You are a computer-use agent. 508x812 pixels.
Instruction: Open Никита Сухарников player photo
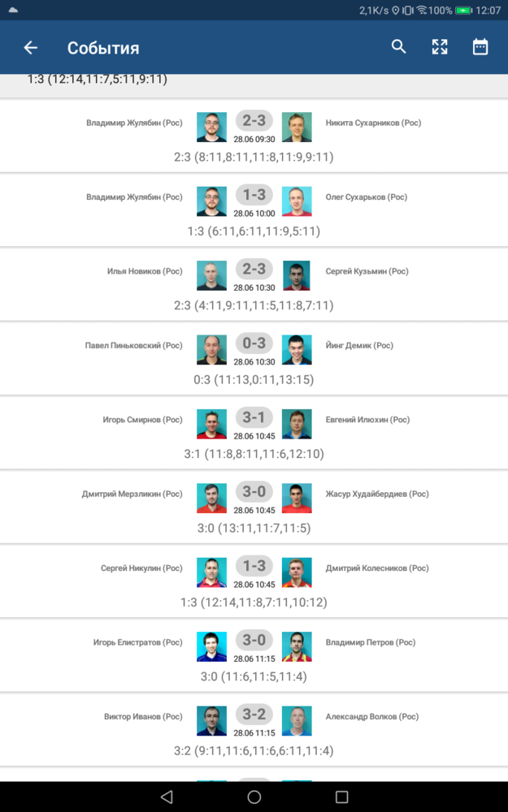tap(297, 127)
